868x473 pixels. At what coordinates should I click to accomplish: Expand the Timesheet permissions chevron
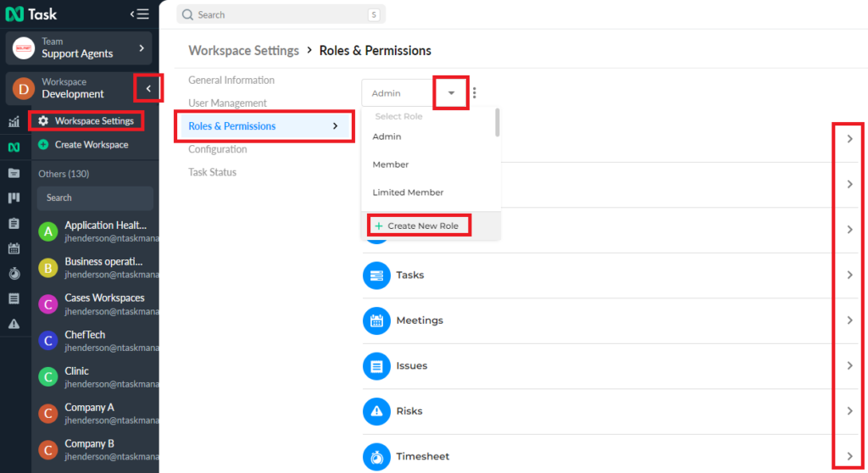[x=849, y=456]
